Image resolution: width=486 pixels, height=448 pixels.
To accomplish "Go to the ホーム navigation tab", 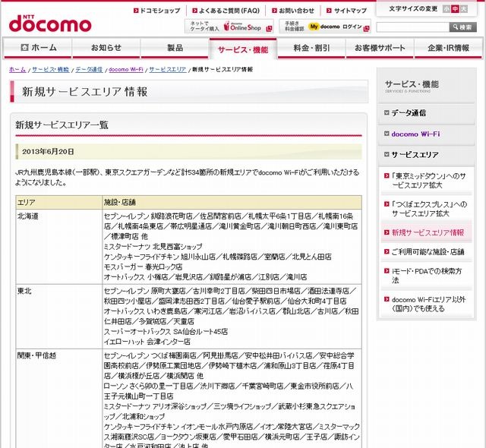I will [x=37, y=48].
